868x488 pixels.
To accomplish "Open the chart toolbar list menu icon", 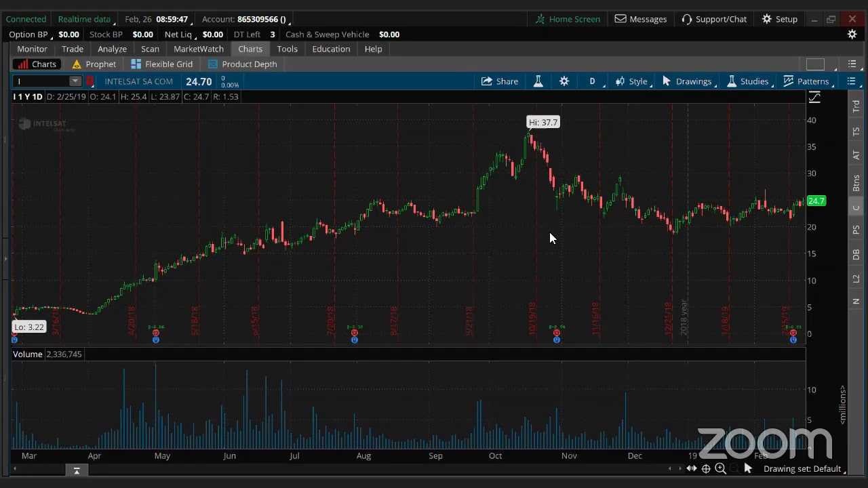I will pos(851,81).
